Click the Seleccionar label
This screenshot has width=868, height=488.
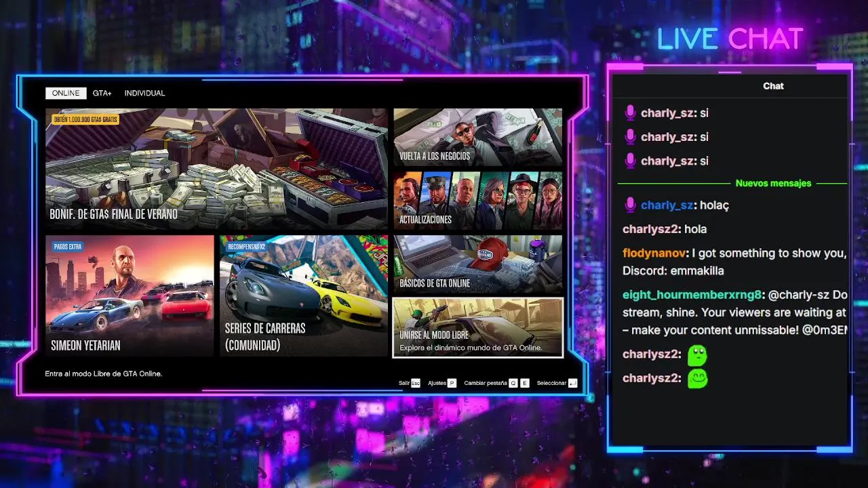click(551, 383)
